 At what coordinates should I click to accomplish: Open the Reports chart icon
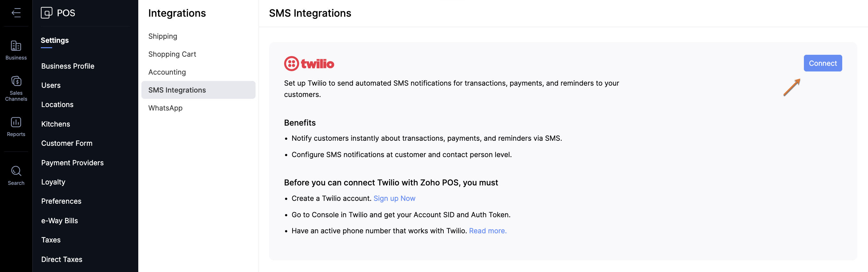coord(16,122)
